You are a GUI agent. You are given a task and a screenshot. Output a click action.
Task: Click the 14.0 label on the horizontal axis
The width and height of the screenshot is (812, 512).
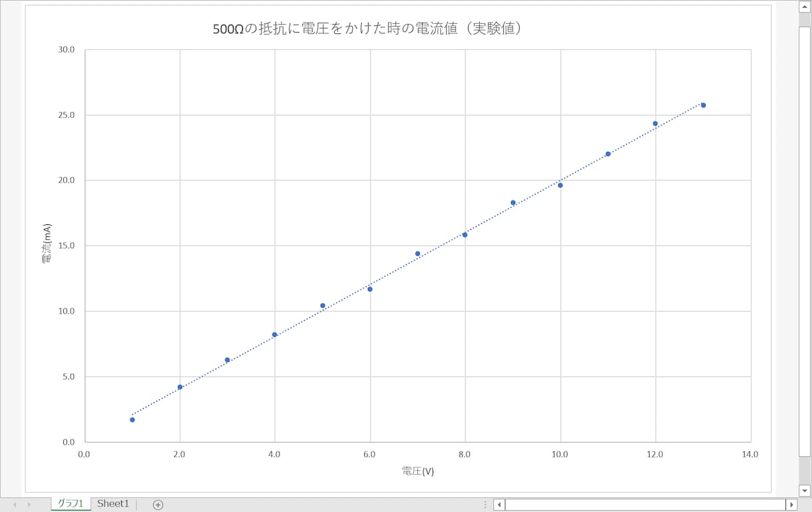point(750,455)
